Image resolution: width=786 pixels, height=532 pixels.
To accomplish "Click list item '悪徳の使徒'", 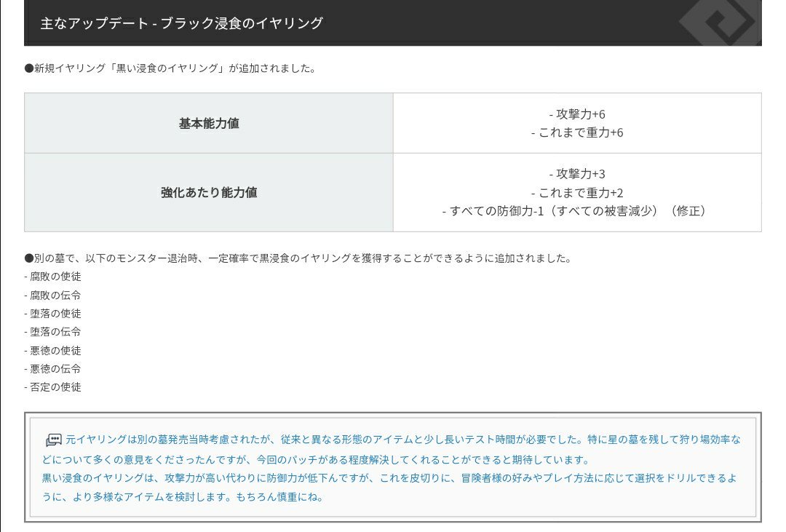I will (x=52, y=351).
